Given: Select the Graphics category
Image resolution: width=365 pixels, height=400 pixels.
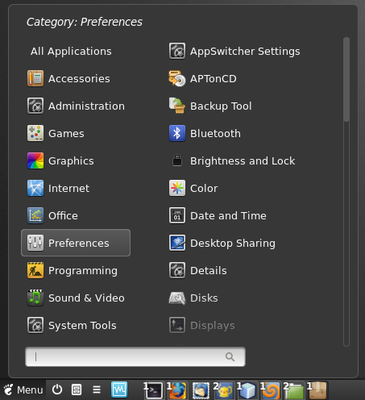Looking at the screenshot, I should (61, 161).
